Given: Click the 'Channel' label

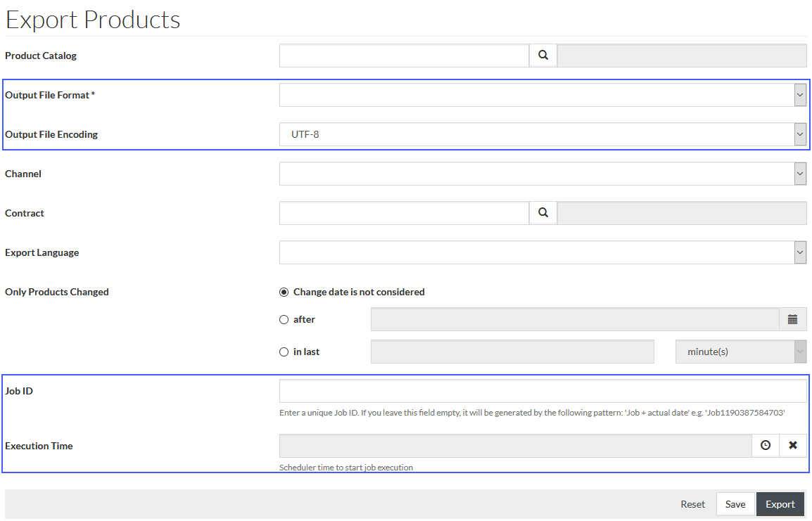Looking at the screenshot, I should point(23,174).
